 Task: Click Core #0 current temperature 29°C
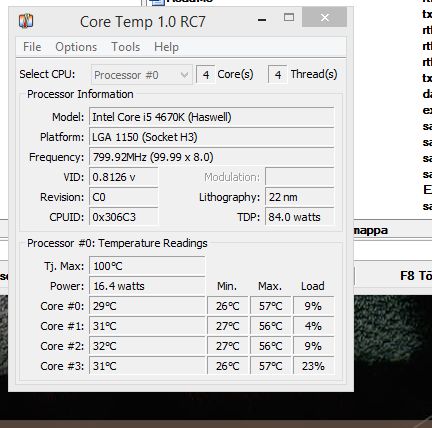tap(147, 306)
